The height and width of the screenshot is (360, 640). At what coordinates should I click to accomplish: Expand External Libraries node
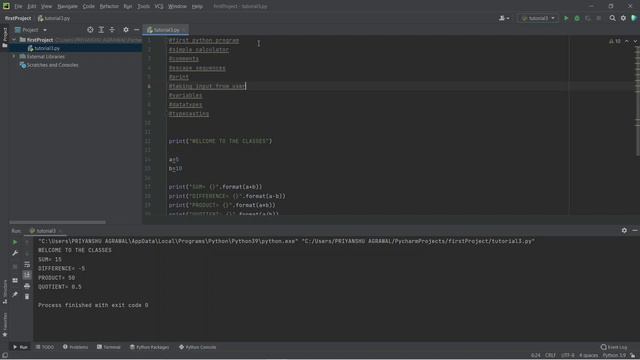[14, 57]
